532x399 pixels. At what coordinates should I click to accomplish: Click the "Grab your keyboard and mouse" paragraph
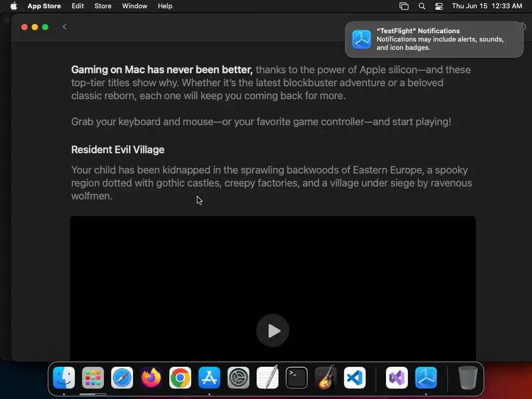point(261,122)
